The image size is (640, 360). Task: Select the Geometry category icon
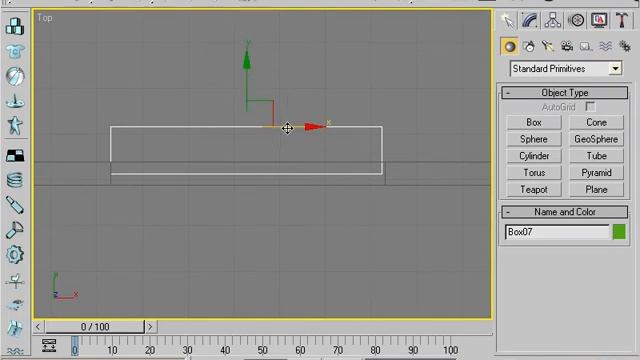tap(509, 47)
